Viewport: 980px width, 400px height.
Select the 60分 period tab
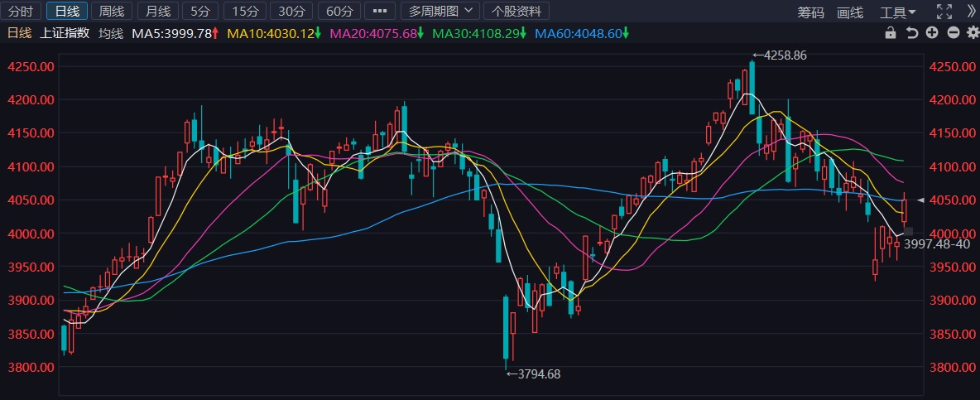click(x=339, y=12)
